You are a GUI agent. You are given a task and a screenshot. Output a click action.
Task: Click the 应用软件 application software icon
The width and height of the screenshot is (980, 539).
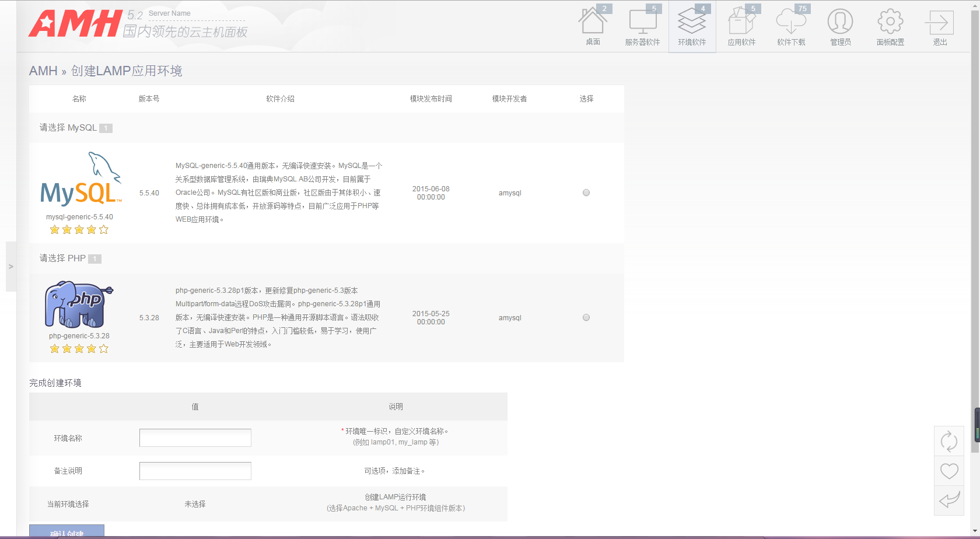point(741,26)
